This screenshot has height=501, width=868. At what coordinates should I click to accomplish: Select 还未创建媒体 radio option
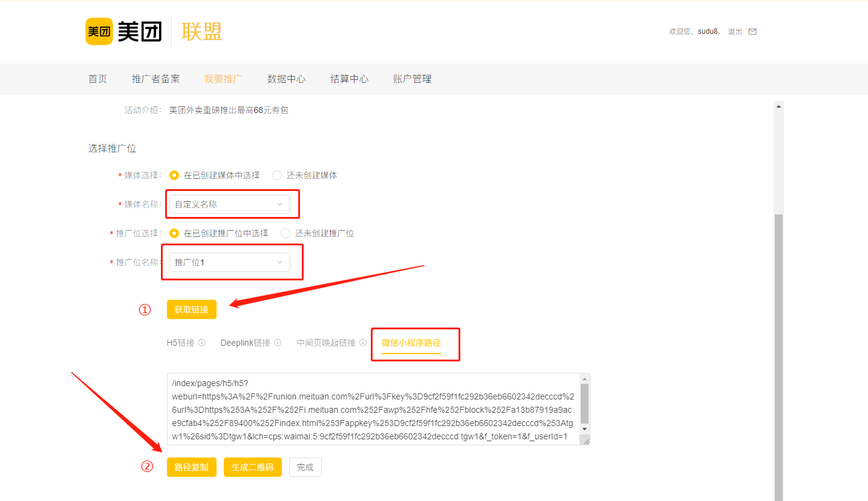[277, 175]
